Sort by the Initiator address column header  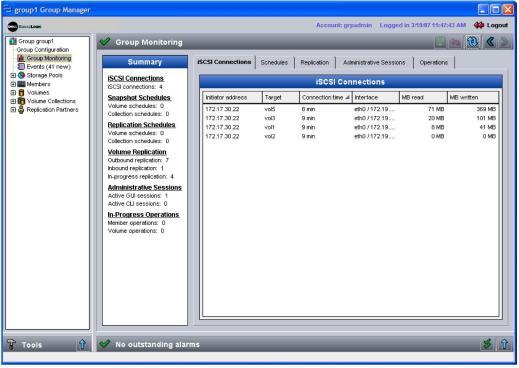[232, 97]
